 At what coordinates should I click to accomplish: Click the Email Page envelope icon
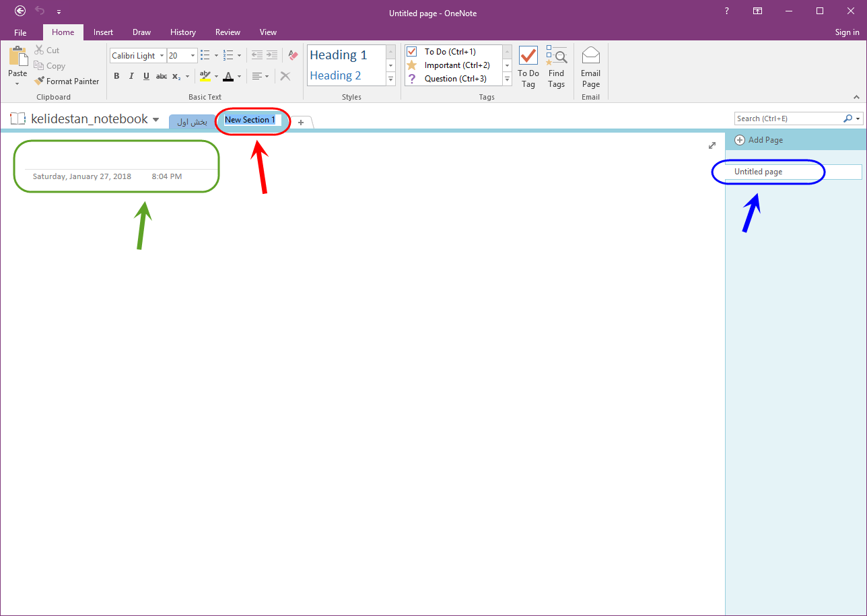coord(591,67)
